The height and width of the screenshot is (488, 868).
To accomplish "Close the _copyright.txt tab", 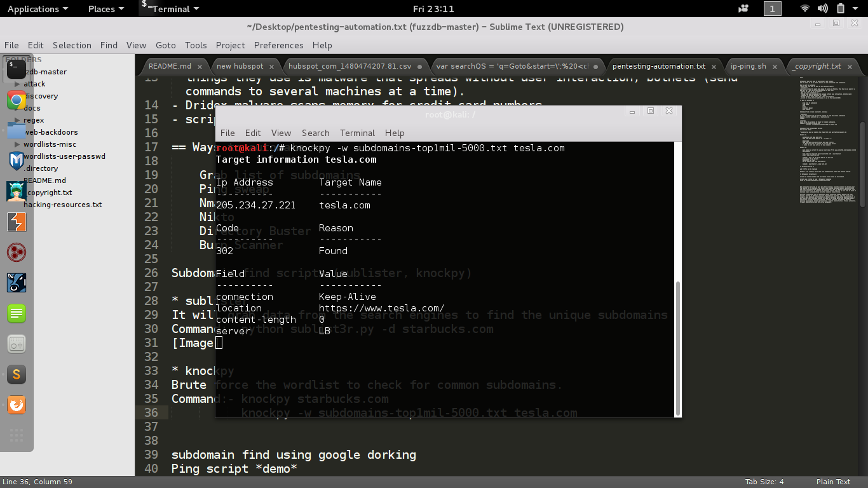I will tap(850, 66).
